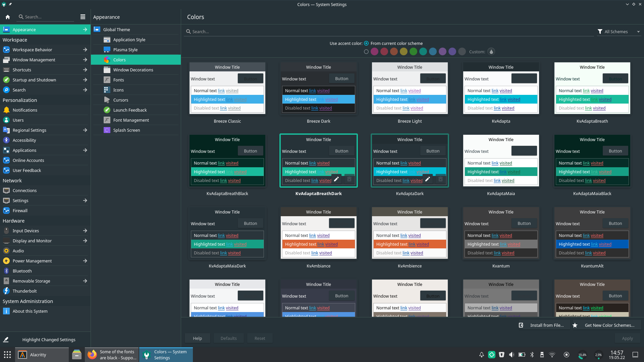Pick a custom accent color

(x=491, y=52)
